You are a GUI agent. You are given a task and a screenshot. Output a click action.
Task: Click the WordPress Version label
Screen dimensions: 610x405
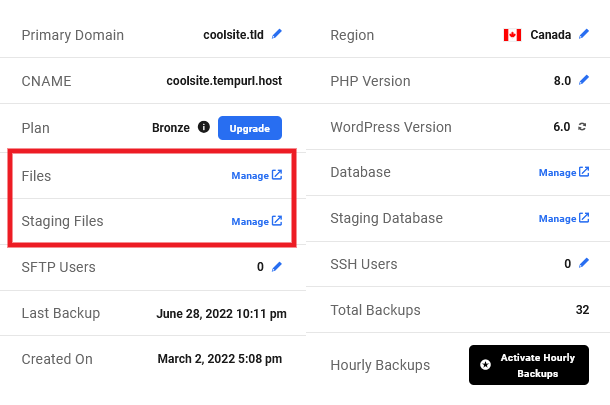click(x=391, y=127)
